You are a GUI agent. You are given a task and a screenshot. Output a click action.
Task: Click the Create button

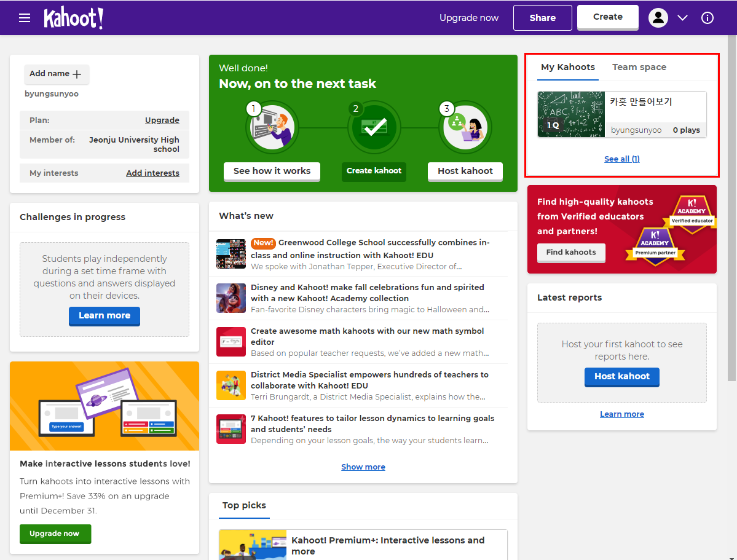point(608,17)
